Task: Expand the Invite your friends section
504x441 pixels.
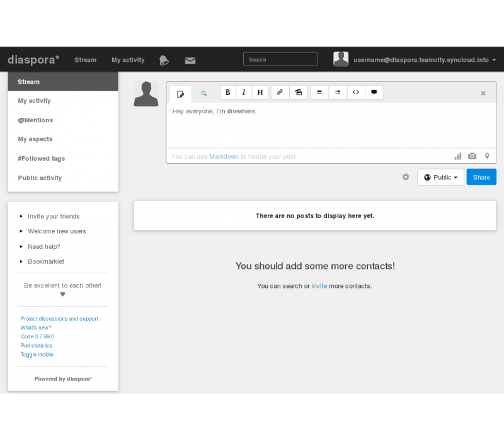Action: (53, 216)
